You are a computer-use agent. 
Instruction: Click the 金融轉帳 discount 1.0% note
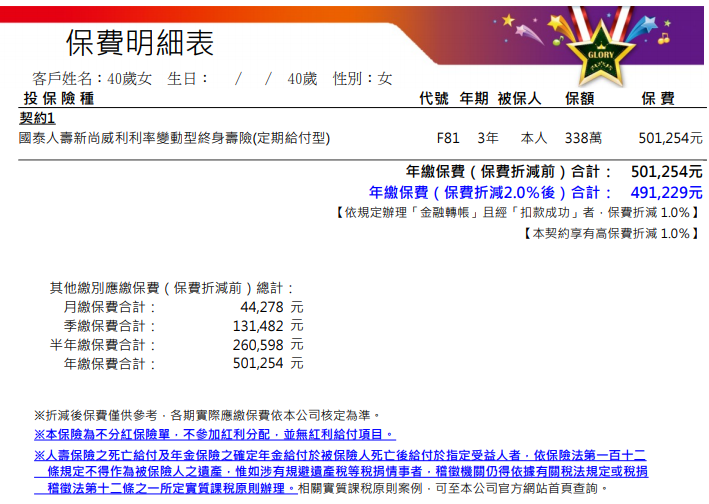tap(517, 212)
